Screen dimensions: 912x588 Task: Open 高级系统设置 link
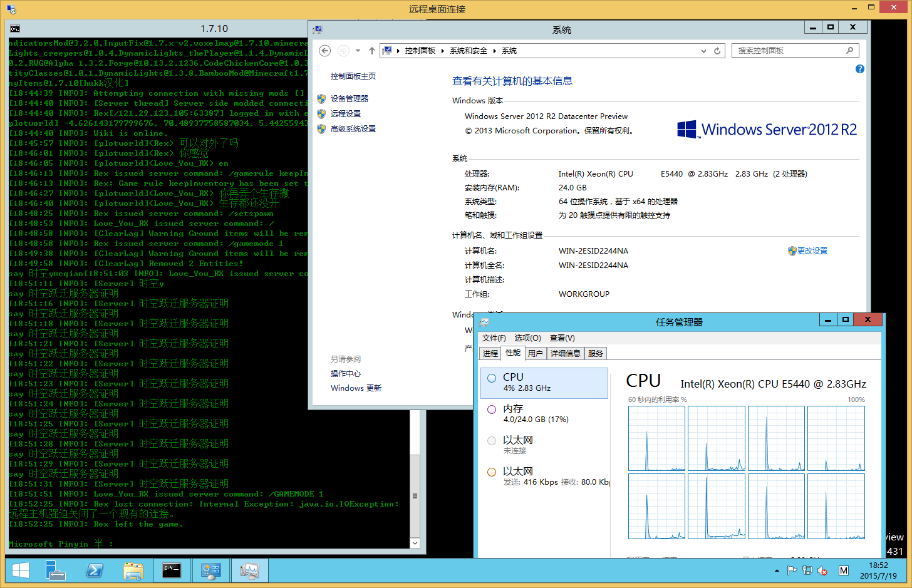tap(353, 128)
